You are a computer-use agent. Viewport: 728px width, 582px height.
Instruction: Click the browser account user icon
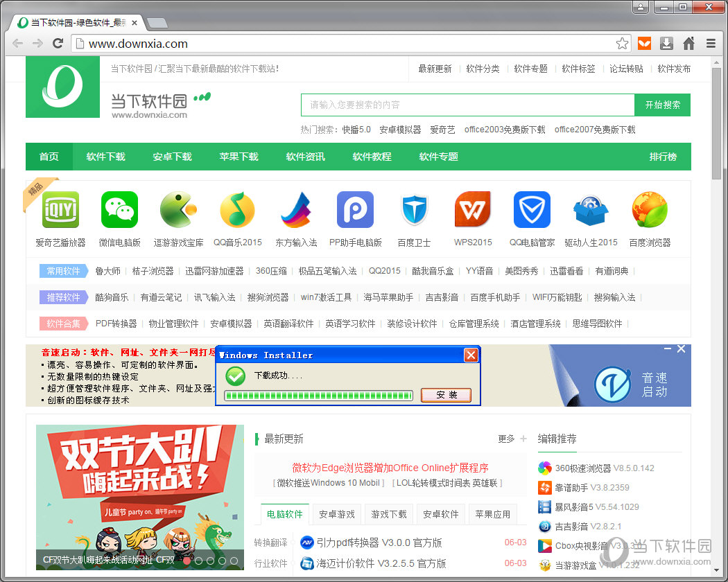click(641, 7)
